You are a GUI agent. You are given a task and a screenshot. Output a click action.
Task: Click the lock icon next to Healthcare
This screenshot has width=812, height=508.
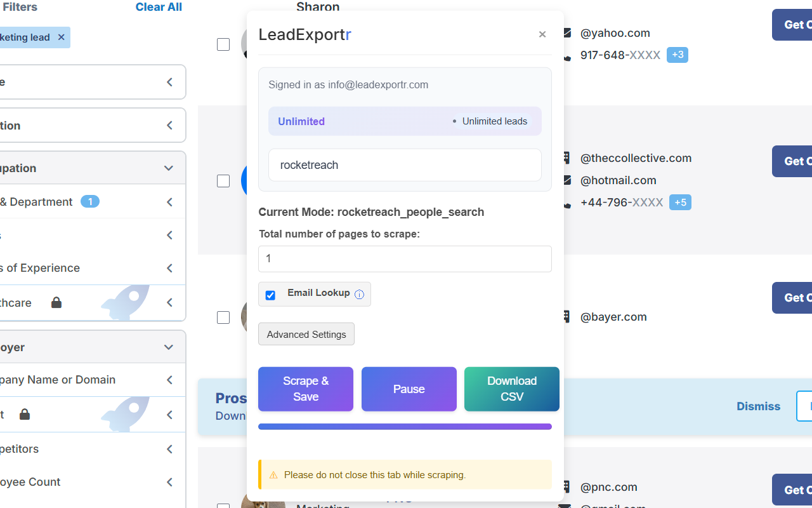pyautogui.click(x=56, y=303)
